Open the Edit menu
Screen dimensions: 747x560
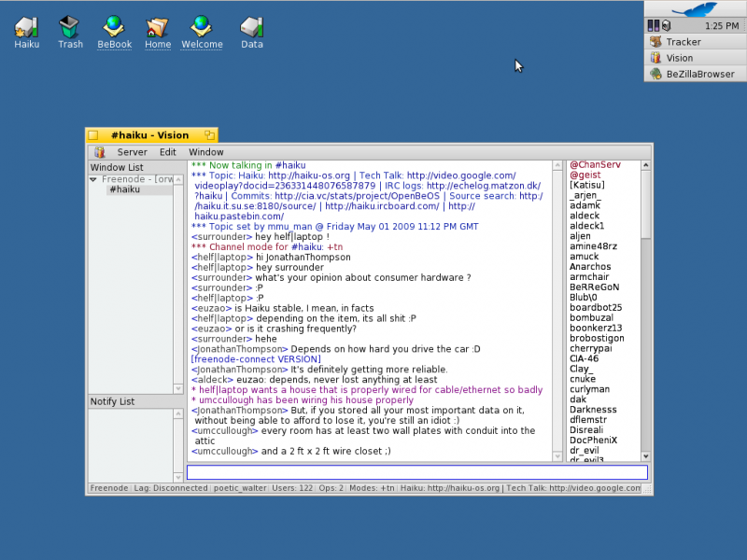[168, 152]
